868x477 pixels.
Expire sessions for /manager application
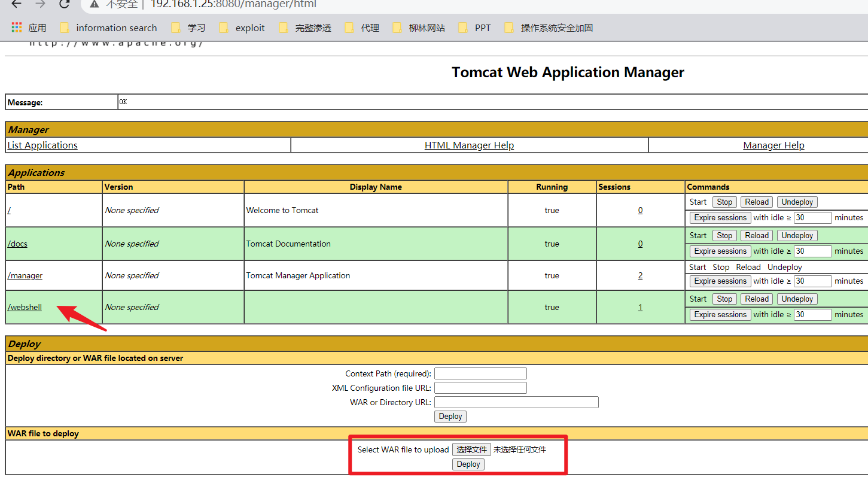click(720, 281)
